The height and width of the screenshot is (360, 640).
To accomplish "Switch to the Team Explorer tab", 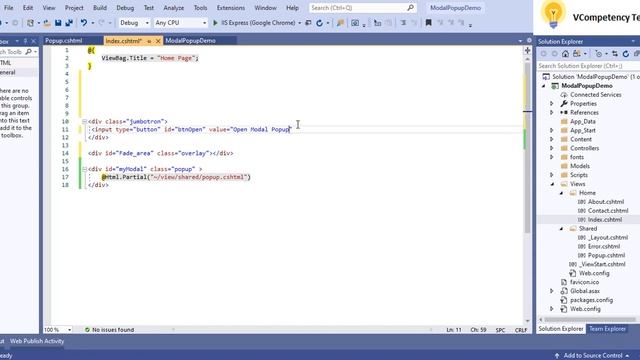I will tap(607, 329).
